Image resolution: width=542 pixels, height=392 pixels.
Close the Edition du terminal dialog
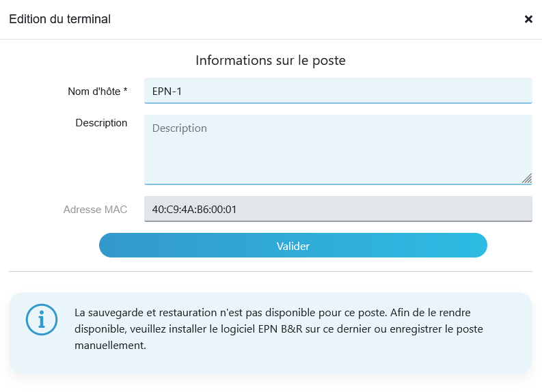pos(528,19)
